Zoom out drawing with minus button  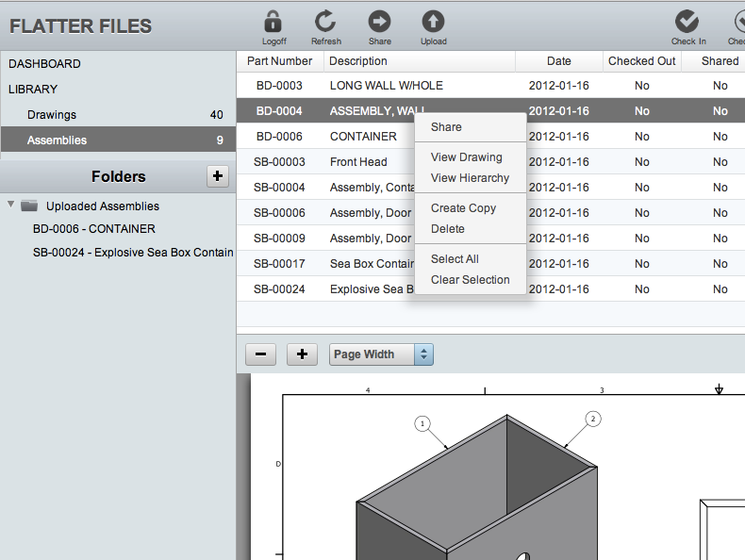click(x=260, y=354)
